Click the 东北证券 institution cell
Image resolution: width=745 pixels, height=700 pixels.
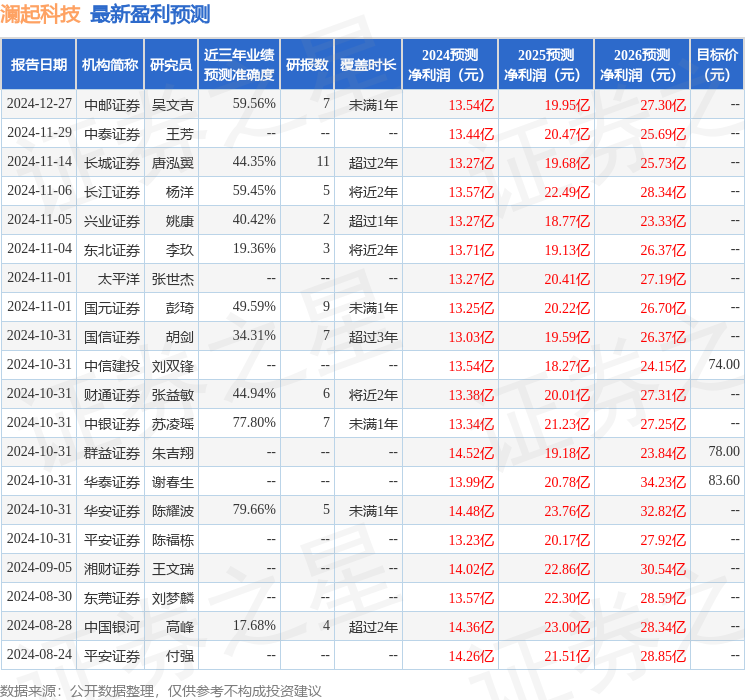pyautogui.click(x=112, y=249)
